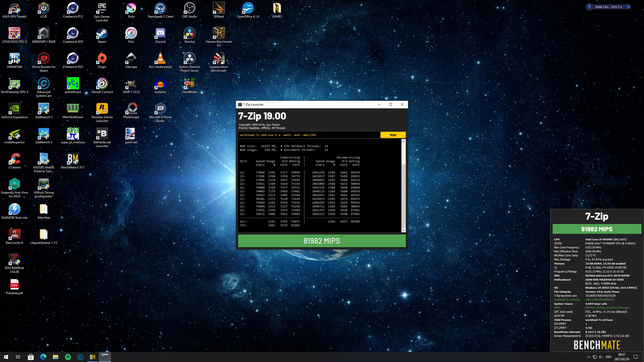Open Krita desktop icon
Image resolution: width=644 pixels, height=362 pixels.
coord(131,11)
